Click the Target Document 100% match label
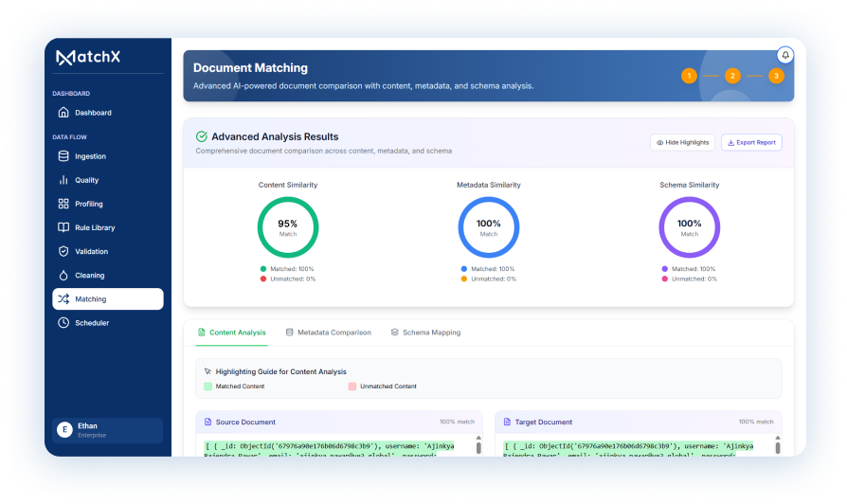This screenshot has width=847, height=504. pyautogui.click(x=756, y=422)
